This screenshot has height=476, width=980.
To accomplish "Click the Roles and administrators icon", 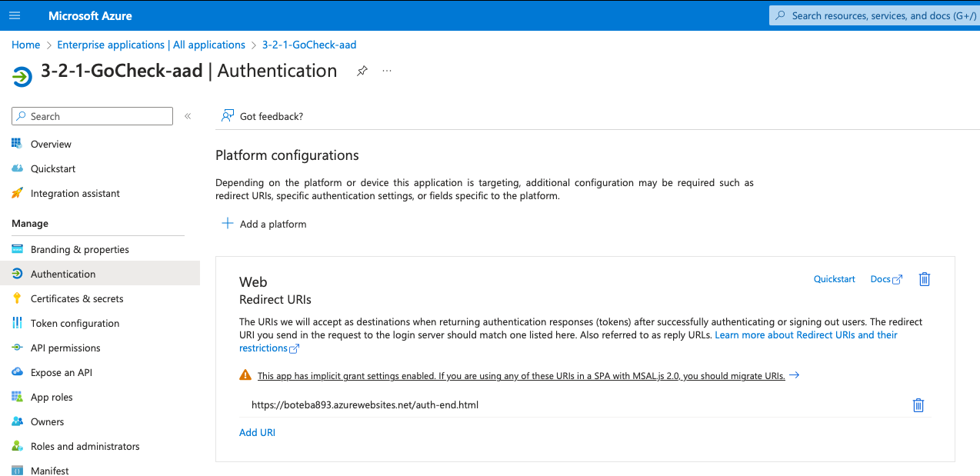I will click(x=17, y=446).
